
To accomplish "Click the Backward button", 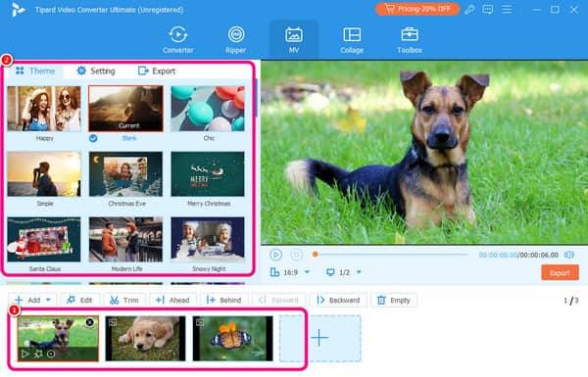I will [x=339, y=301].
